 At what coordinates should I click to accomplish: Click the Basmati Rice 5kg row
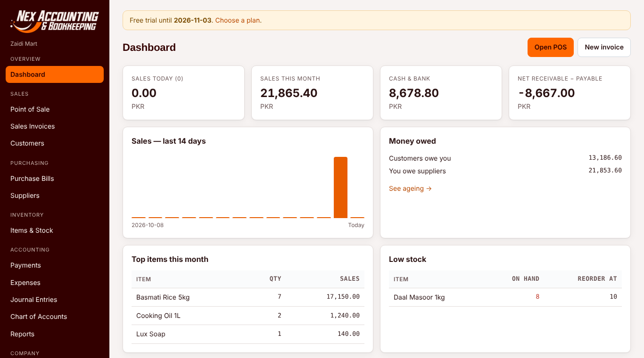point(248,297)
